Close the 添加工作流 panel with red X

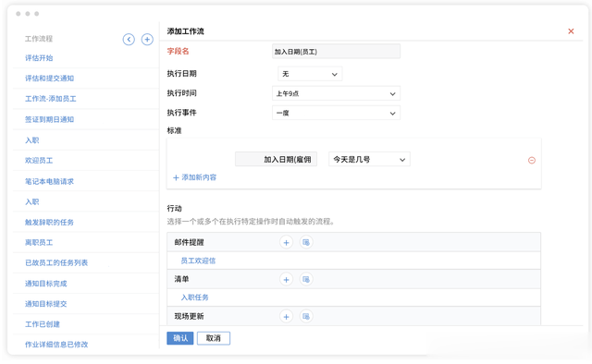point(571,31)
